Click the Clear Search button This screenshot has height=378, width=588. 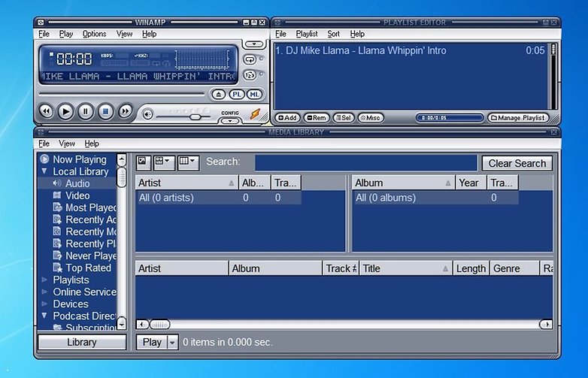pos(517,163)
